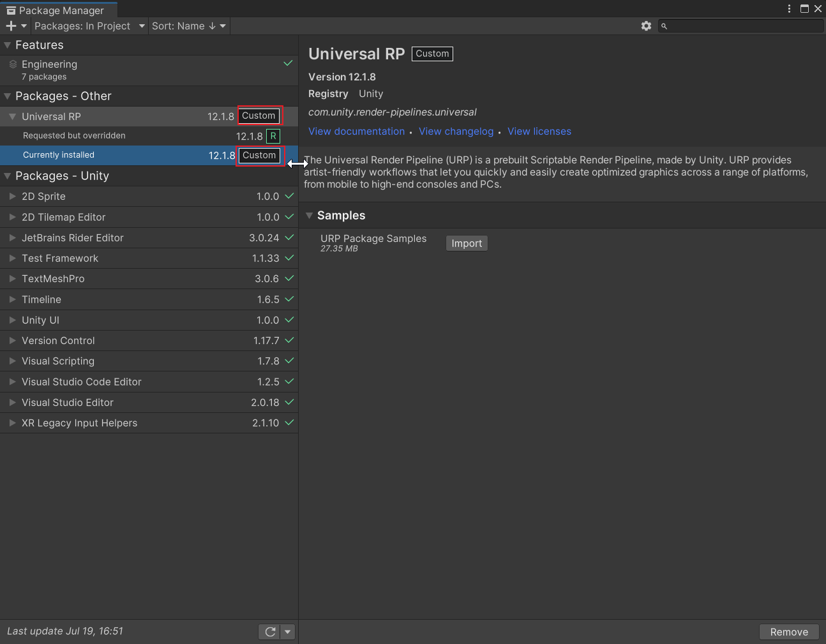Image resolution: width=826 pixels, height=644 pixels.
Task: Open the Package Manager settings gear
Action: pos(646,26)
